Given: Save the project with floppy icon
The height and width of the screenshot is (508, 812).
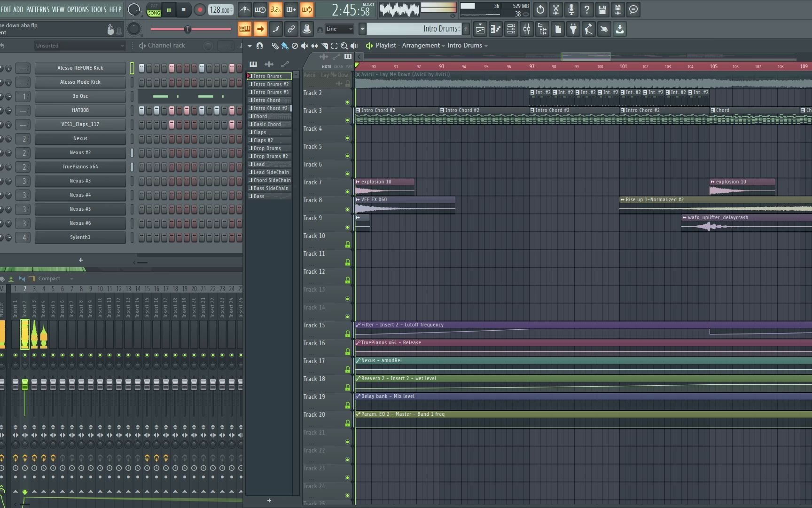Looking at the screenshot, I should pyautogui.click(x=602, y=9).
